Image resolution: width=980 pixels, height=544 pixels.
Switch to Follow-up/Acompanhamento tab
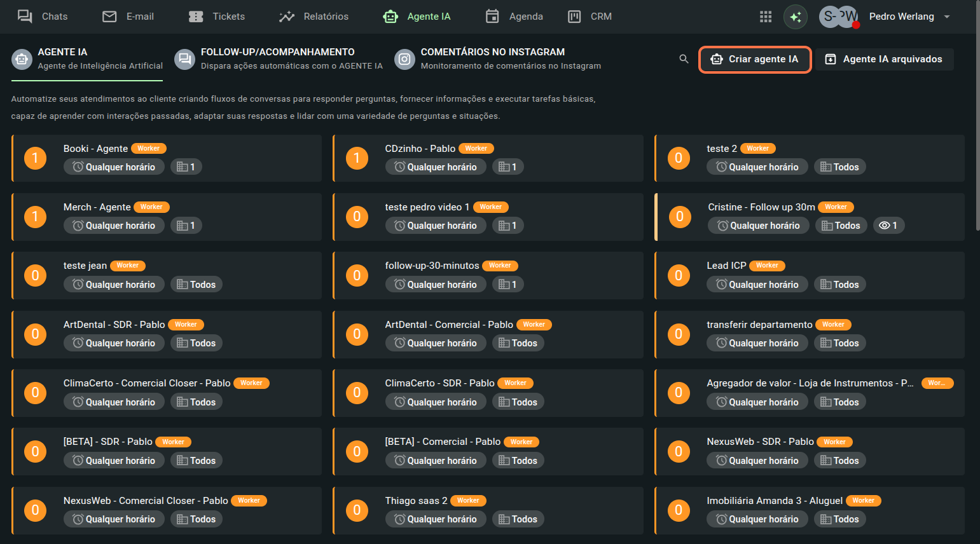279,59
